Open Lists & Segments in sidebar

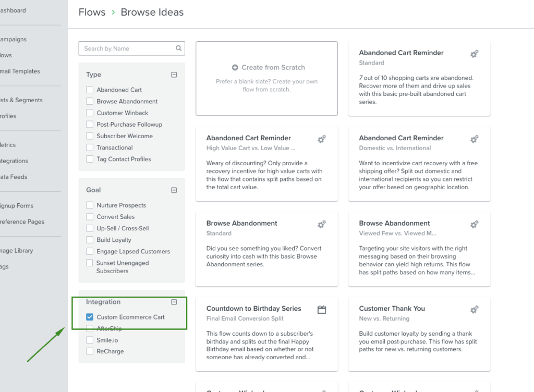point(21,100)
